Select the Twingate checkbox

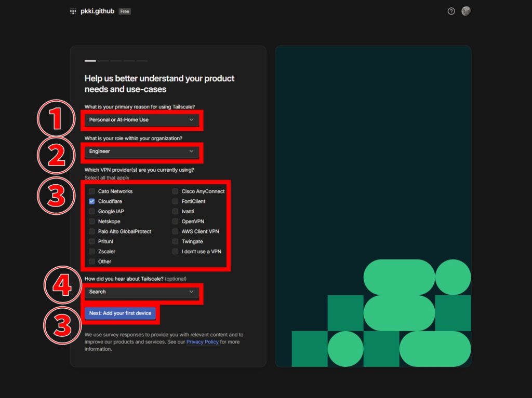pyautogui.click(x=176, y=242)
